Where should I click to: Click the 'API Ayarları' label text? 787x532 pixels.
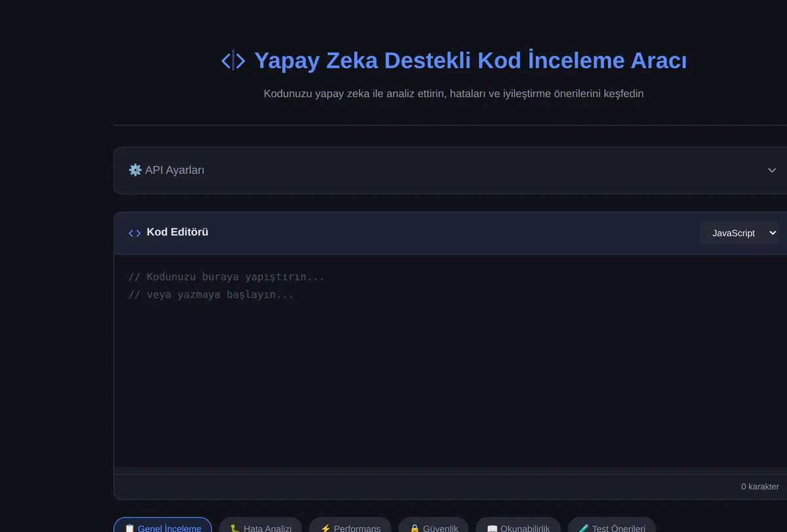pos(174,170)
